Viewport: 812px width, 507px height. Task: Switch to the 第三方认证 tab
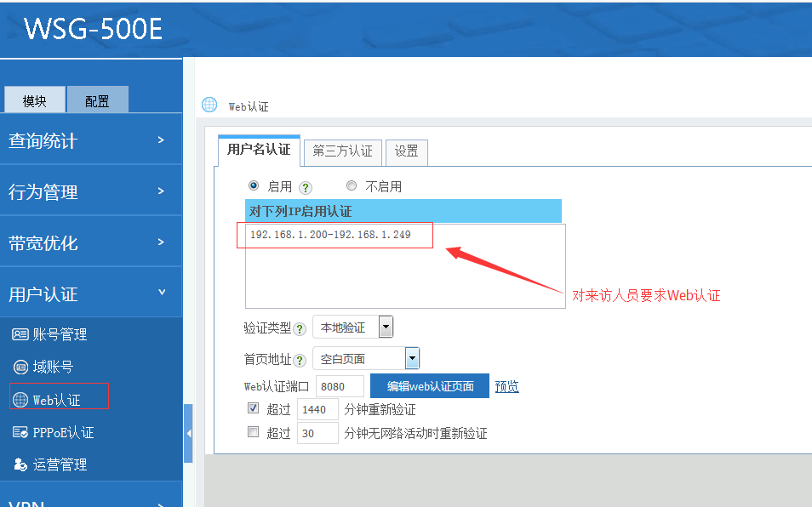click(x=342, y=151)
